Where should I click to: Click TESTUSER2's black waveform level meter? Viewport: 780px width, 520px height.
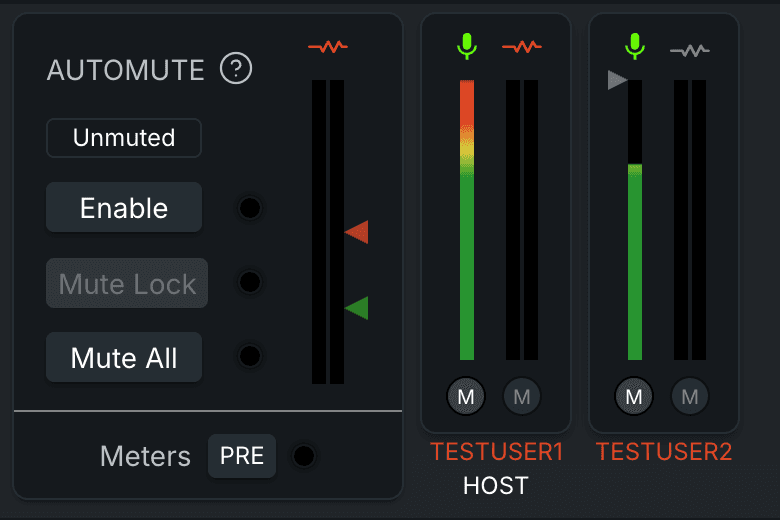tap(690, 220)
